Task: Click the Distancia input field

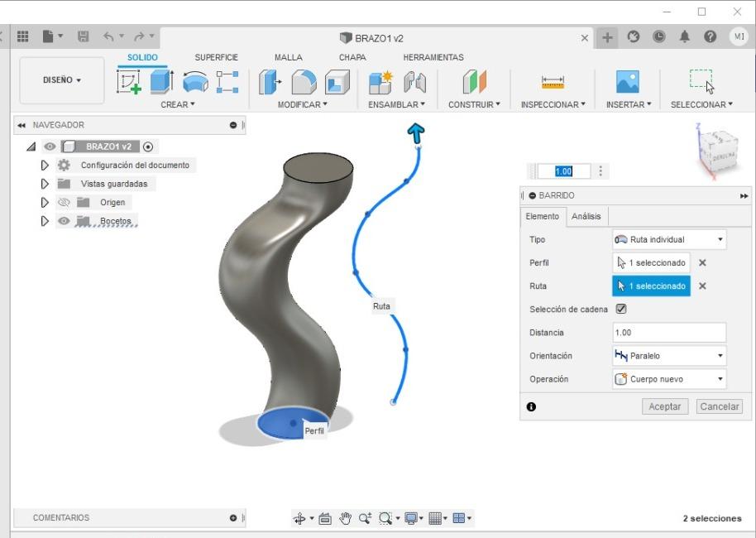Action: 669,333
